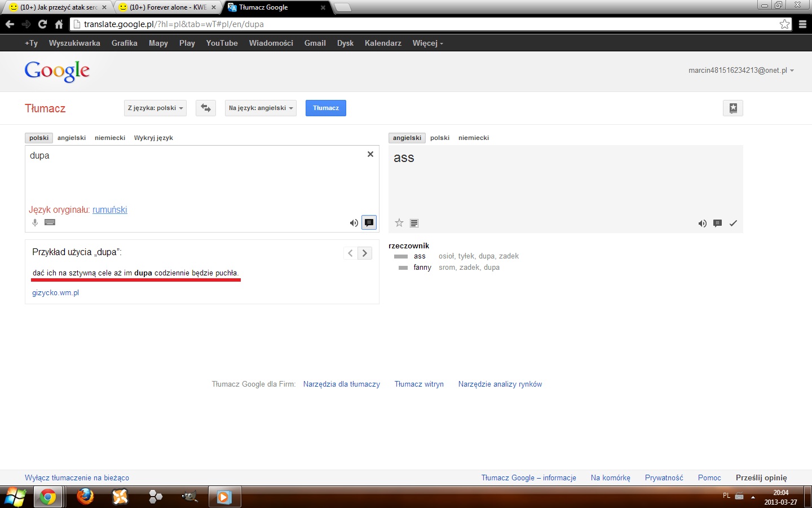Open a new browser tab
The height and width of the screenshot is (508, 812).
343,7
